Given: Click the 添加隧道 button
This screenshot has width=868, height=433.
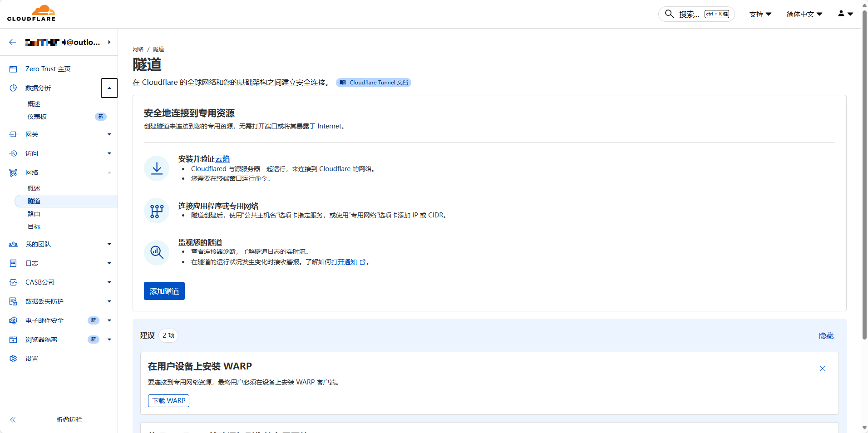Looking at the screenshot, I should click(x=164, y=291).
